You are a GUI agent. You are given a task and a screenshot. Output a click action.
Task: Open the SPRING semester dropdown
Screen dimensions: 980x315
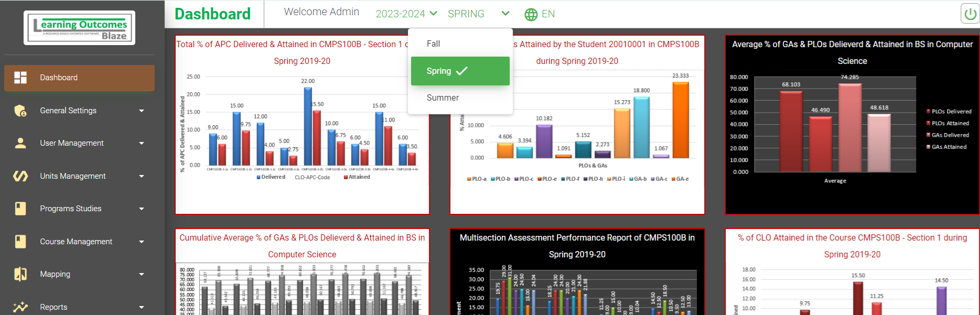coord(478,14)
